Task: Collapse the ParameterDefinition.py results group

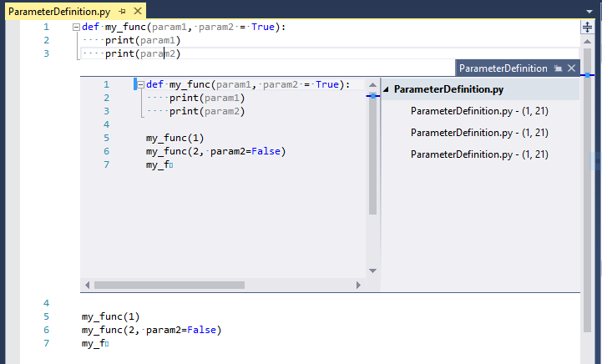Action: click(x=387, y=89)
